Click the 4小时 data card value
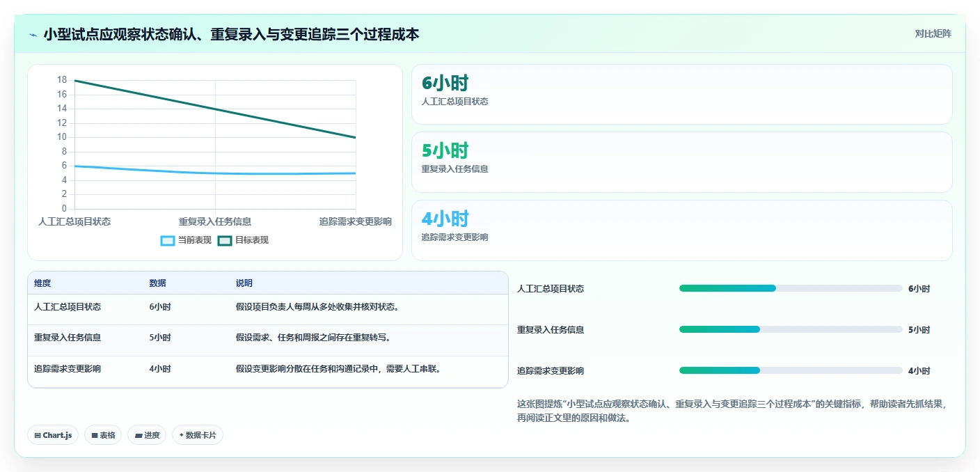The image size is (980, 472). 445,219
